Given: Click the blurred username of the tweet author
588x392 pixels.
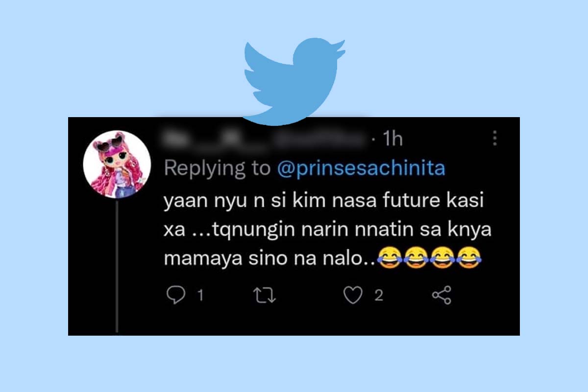Looking at the screenshot, I should tap(266, 139).
